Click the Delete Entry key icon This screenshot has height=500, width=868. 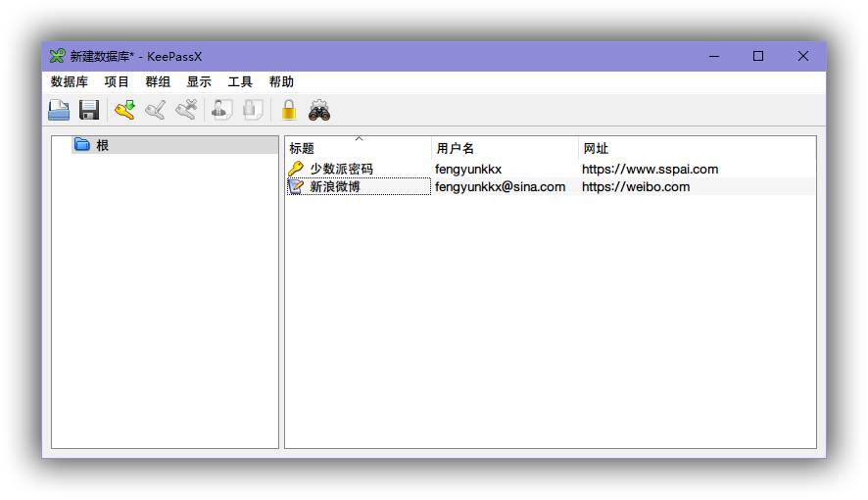[186, 110]
